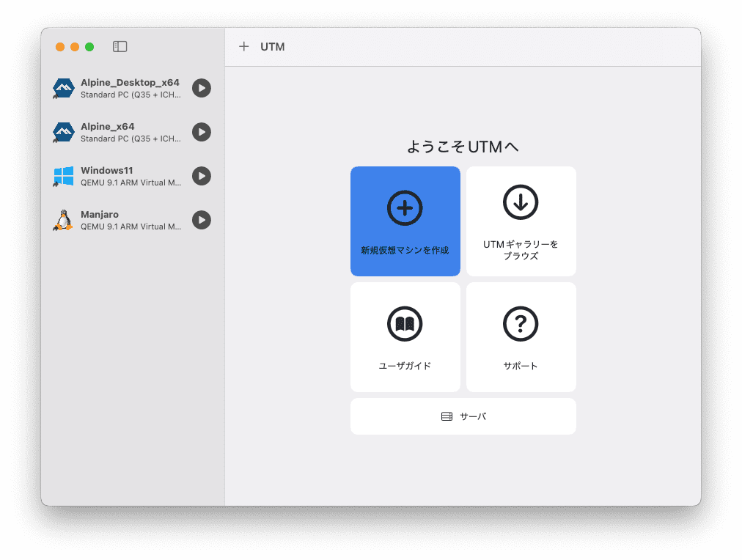Click the Alpine_Desktop_x64 mountain logo icon
The width and height of the screenshot is (742, 560).
[x=63, y=89]
